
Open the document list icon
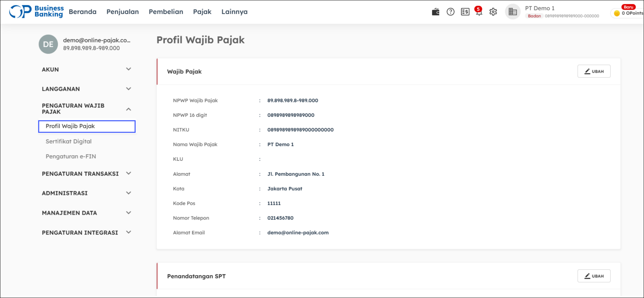tap(465, 12)
